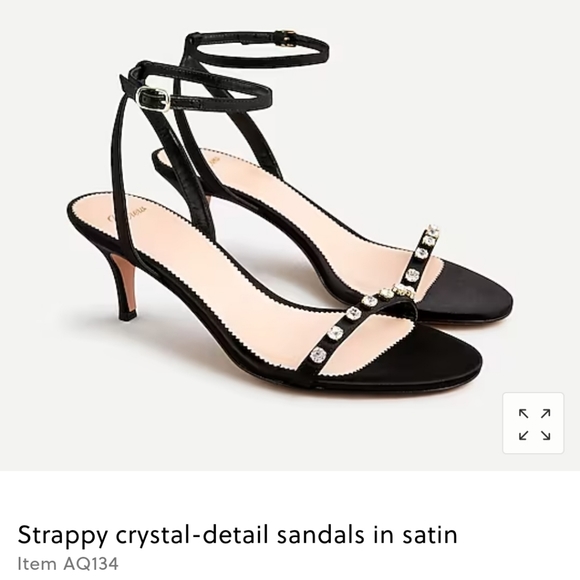Image resolution: width=580 pixels, height=580 pixels.
Task: Select the kitten heel of the front sandal
Action: click(125, 285)
